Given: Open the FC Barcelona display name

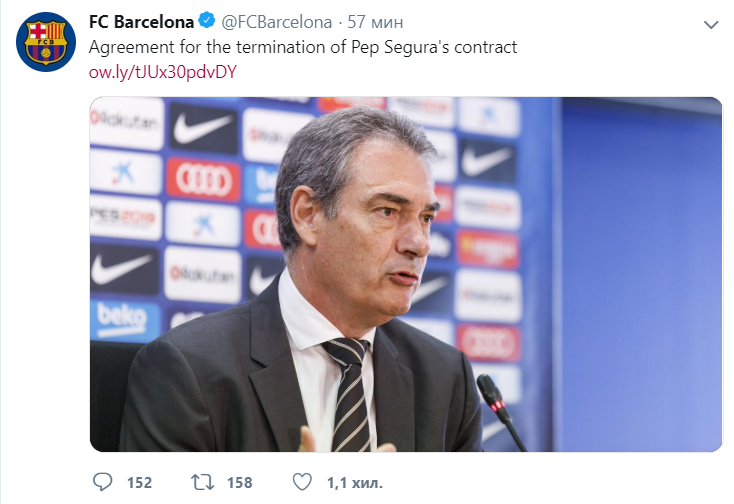Looking at the screenshot, I should click(141, 22).
